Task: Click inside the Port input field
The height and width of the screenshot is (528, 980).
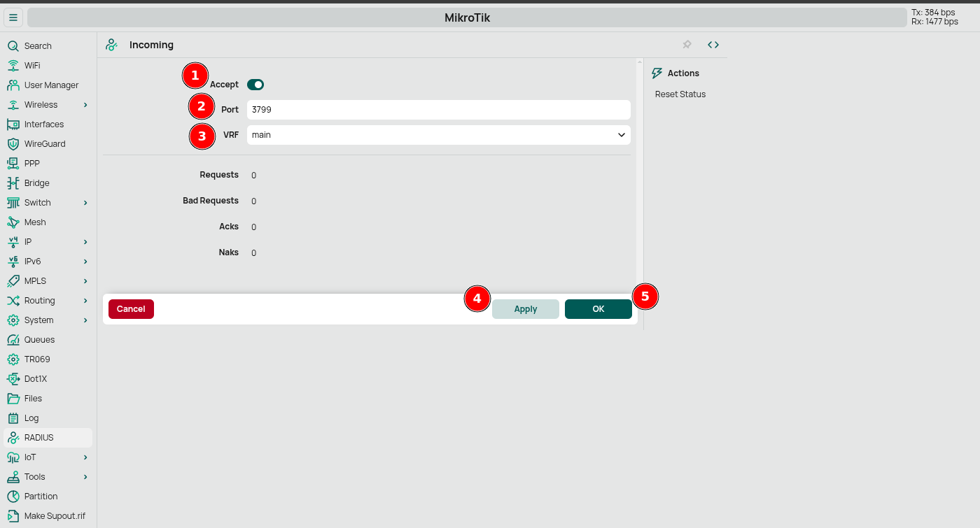Action: (x=438, y=109)
